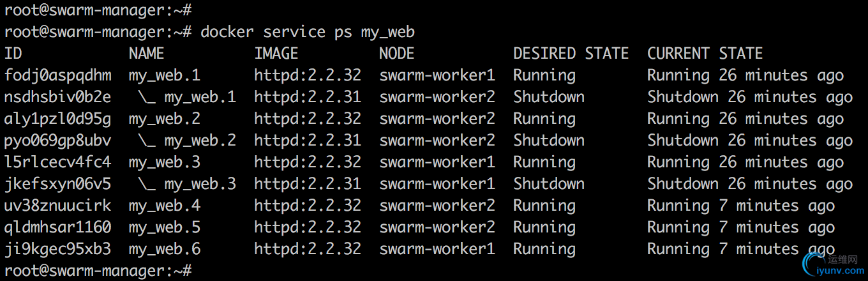Click the DESIRED STATE column header
This screenshot has width=868, height=281.
(x=571, y=54)
